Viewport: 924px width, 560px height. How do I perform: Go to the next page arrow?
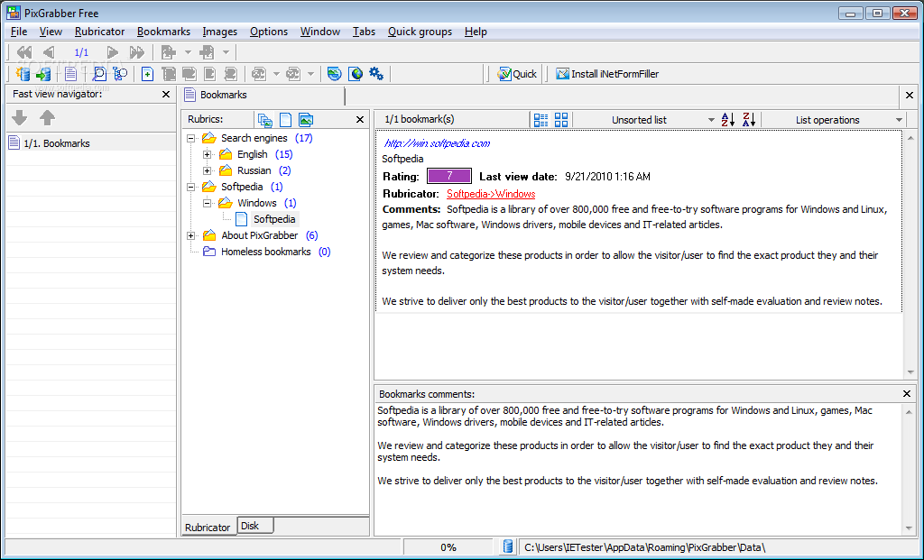click(112, 52)
